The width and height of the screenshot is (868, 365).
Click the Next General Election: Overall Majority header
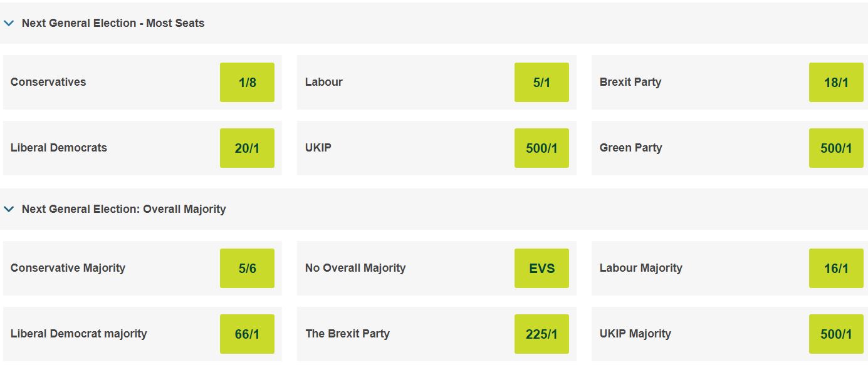coord(124,209)
